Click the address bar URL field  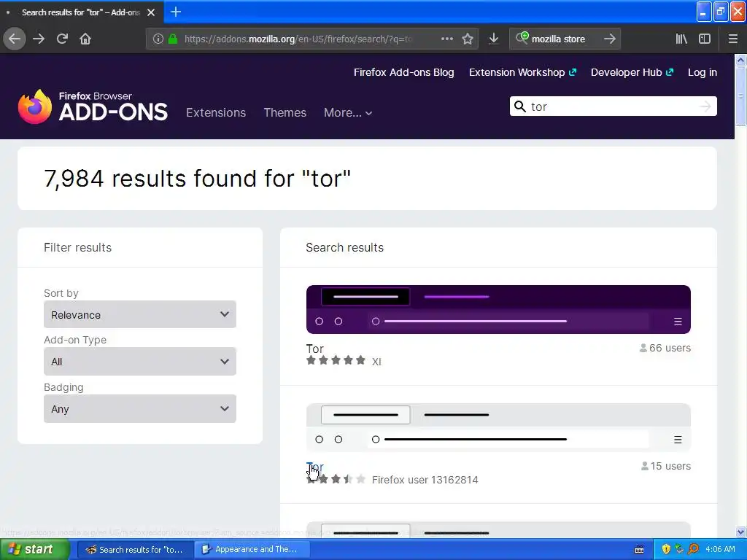[298, 39]
